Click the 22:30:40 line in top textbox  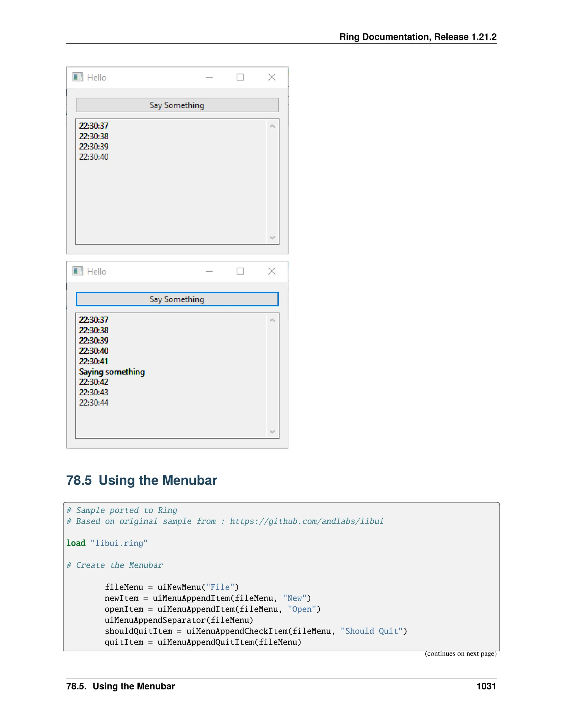tap(94, 157)
